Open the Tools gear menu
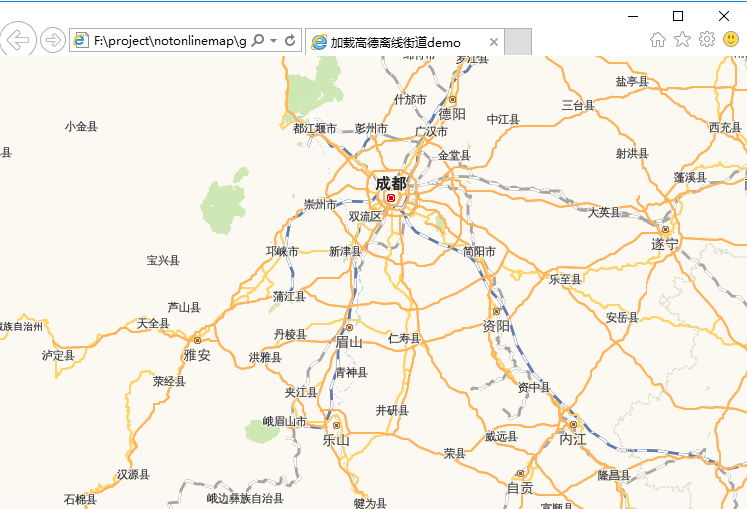 click(707, 39)
